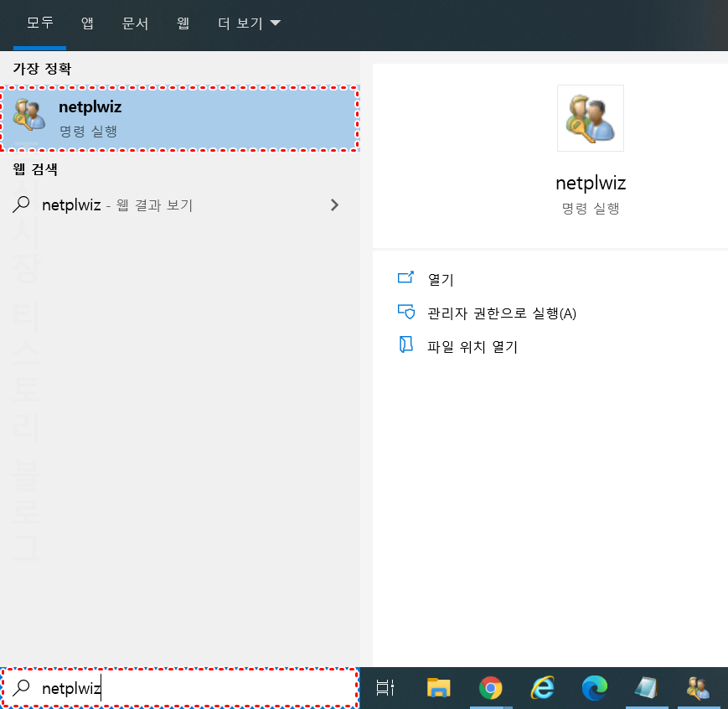The height and width of the screenshot is (709, 728).
Task: Switch to the 모두 tab
Action: 40,23
